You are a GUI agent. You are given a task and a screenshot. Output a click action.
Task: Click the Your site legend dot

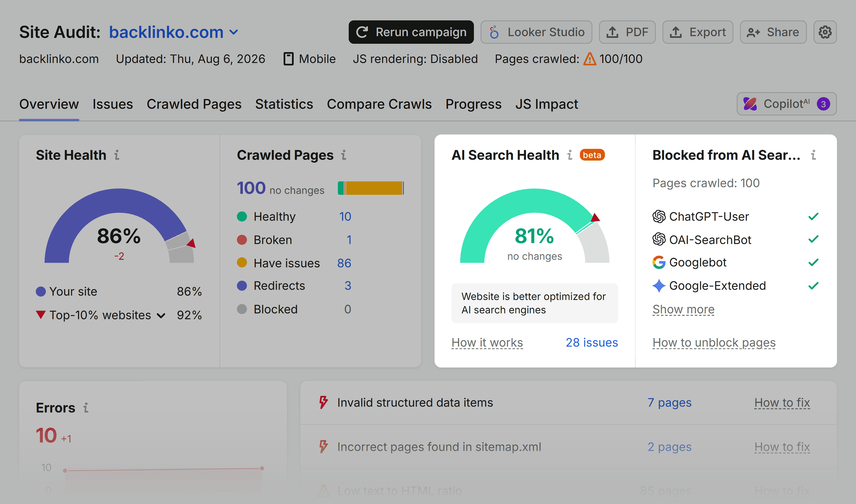[x=41, y=291]
